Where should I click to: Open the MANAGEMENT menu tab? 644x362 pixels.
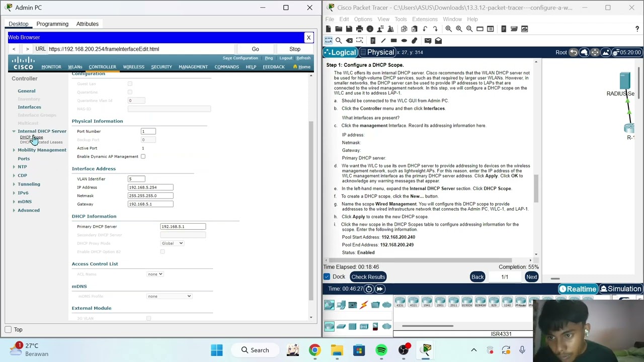[x=193, y=67]
